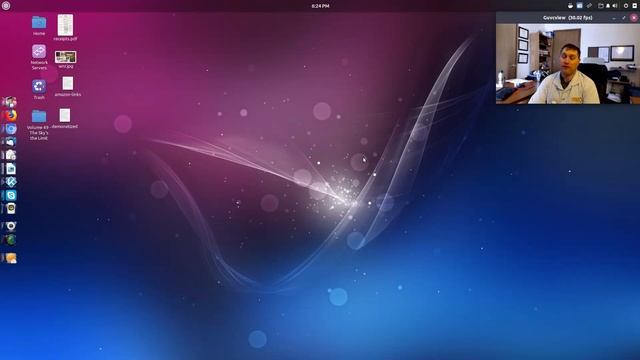Open the cloud app icon in dock
Screen dimensions: 640x360
click(x=11, y=142)
